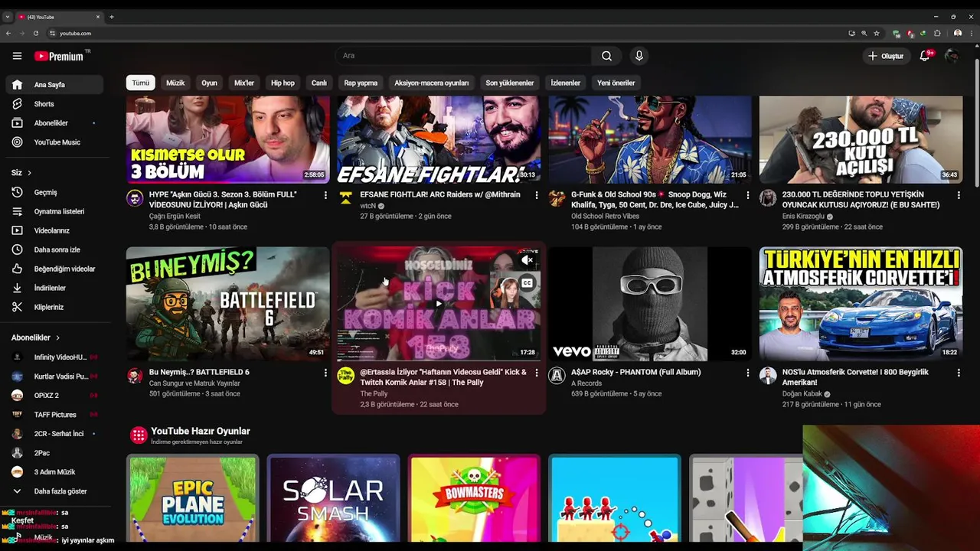Play Solar Smash game card
The image size is (980, 551).
click(334, 499)
